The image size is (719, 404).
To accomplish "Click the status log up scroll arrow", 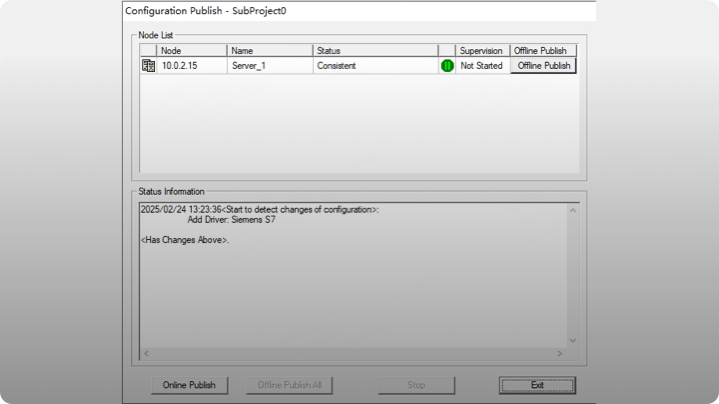I will [573, 210].
